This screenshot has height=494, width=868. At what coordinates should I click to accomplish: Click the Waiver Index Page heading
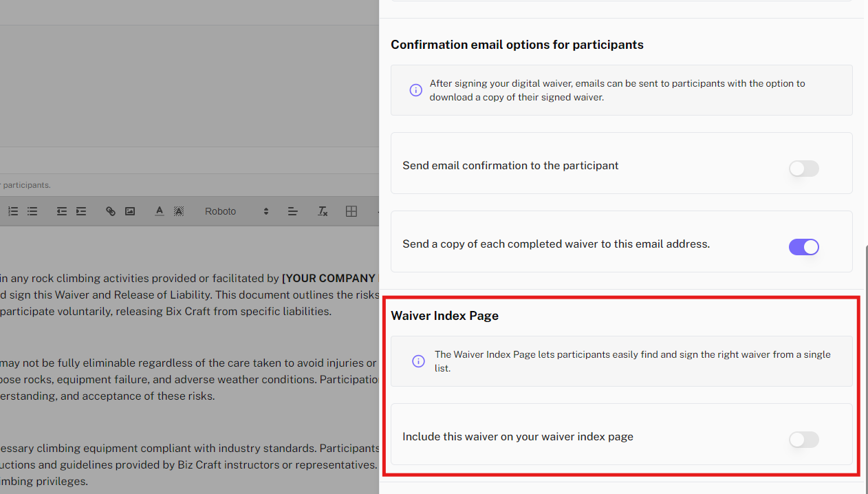[x=444, y=316]
